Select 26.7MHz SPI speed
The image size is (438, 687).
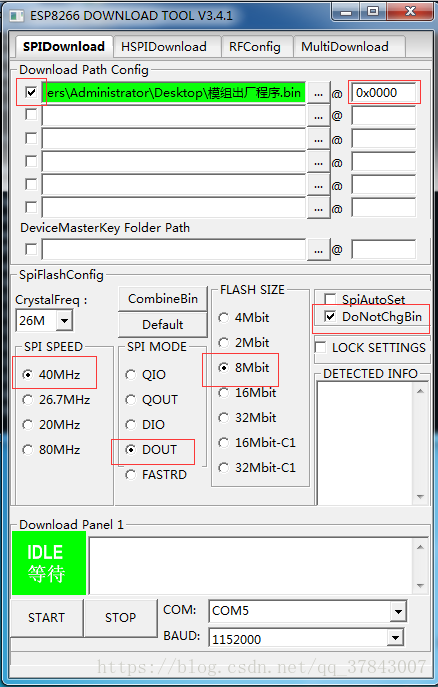pyautogui.click(x=57, y=400)
